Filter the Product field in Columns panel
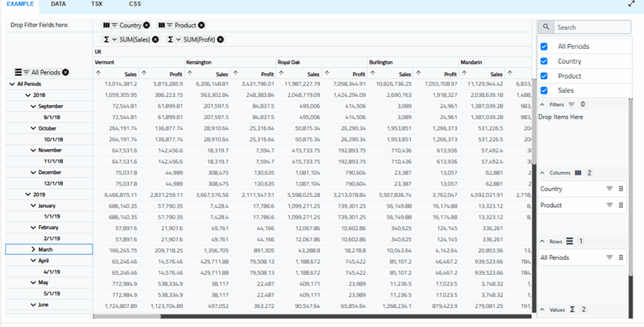The width and height of the screenshot is (644, 327). (609, 204)
